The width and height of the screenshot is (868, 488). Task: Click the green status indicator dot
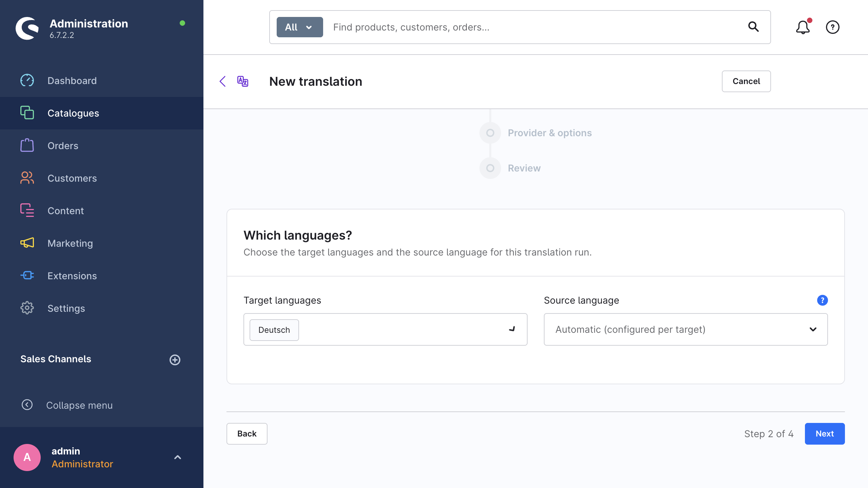point(182,23)
